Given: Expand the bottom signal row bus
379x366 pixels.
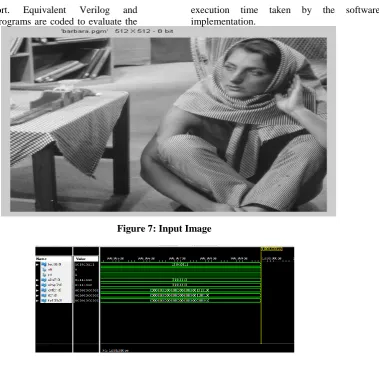Looking at the screenshot, I should pyautogui.click(x=37, y=301).
